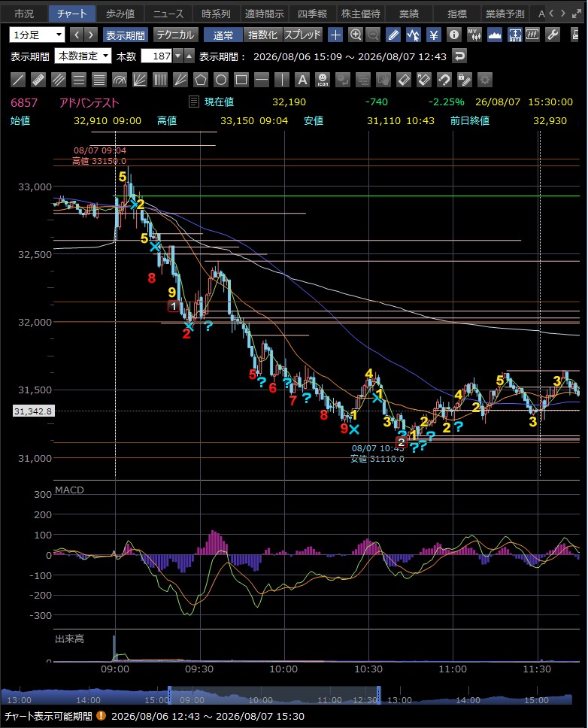Click the orange warning icon by チャート表示可能期間
Screen dimensions: 588x728
(101, 717)
